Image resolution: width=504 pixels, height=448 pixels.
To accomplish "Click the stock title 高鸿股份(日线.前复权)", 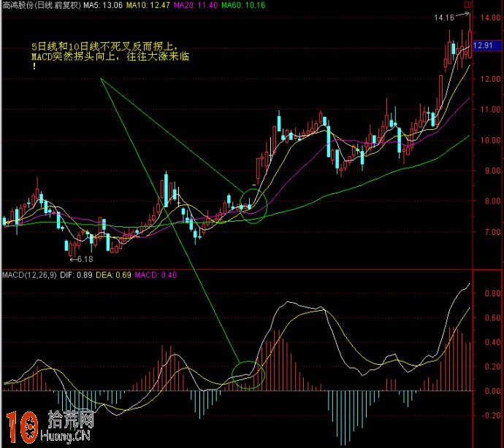I will click(x=42, y=5).
